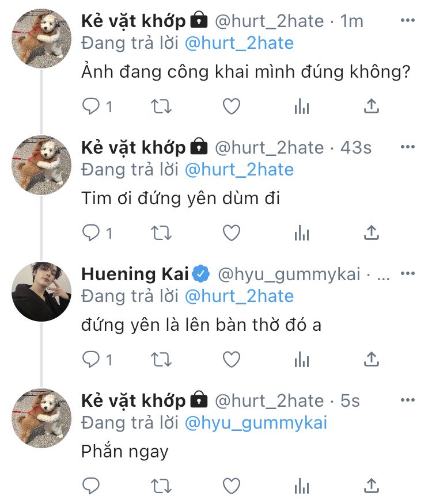Like the 'Phắn ngay' tweet
This screenshot has width=432, height=504.
coord(231,486)
